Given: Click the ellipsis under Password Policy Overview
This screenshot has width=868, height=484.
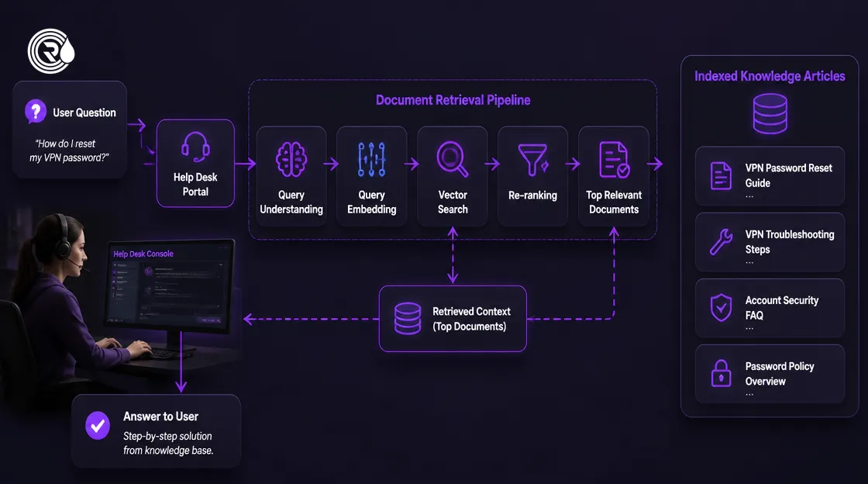Looking at the screenshot, I should click(749, 395).
